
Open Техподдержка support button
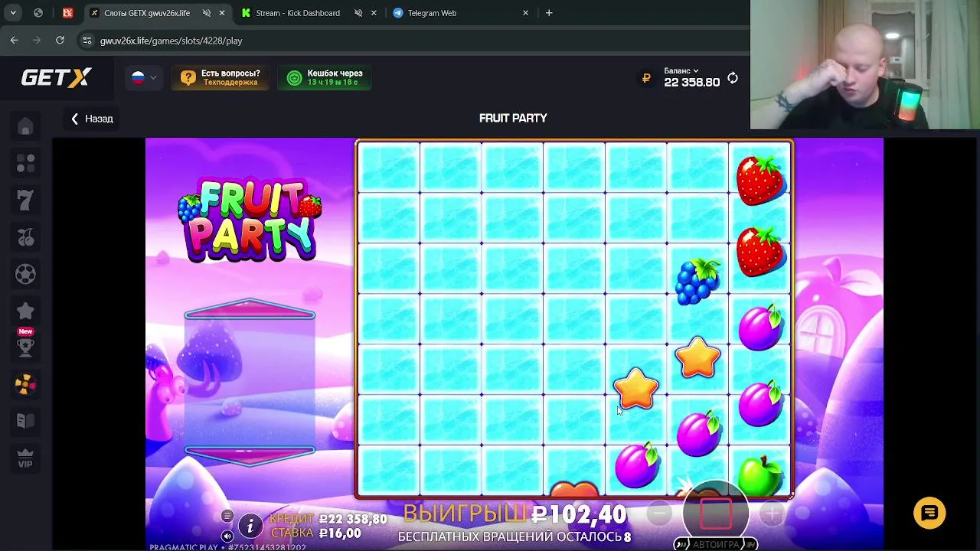pos(220,77)
